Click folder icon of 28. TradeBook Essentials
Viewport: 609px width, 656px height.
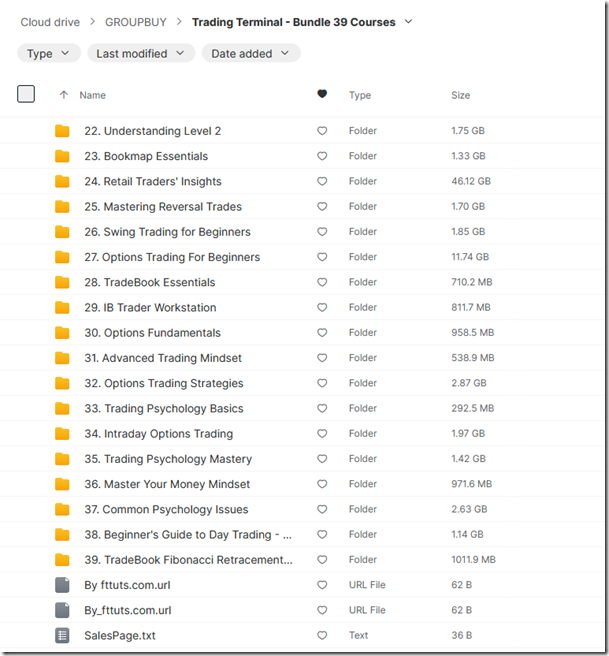click(62, 282)
